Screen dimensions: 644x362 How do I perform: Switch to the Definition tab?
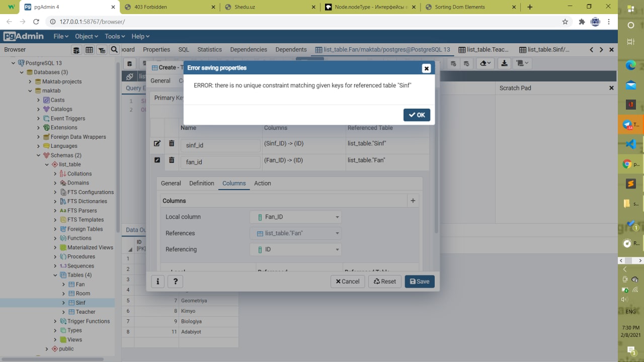[202, 184]
